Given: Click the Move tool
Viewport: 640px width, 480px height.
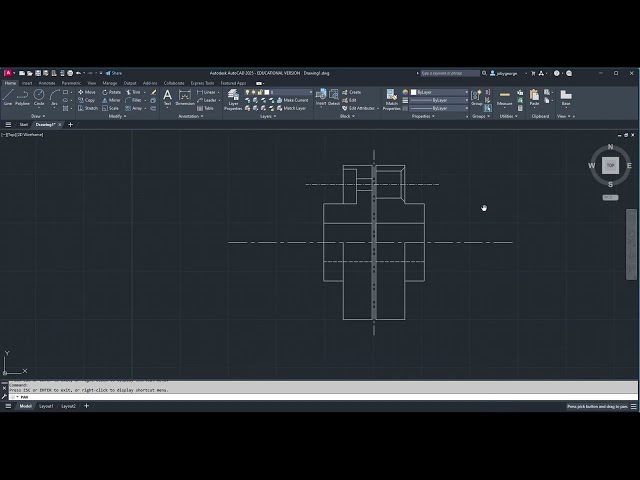Looking at the screenshot, I should (x=87, y=92).
